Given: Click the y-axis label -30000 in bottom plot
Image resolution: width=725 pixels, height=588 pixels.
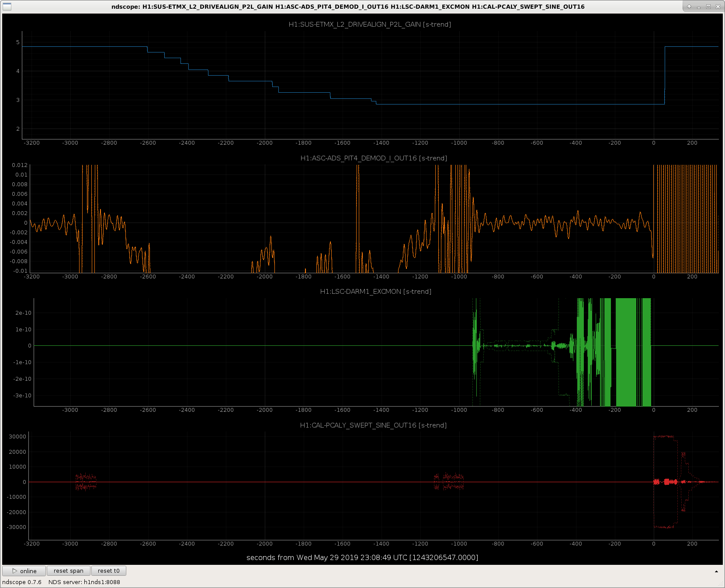Looking at the screenshot, I should pos(17,527).
